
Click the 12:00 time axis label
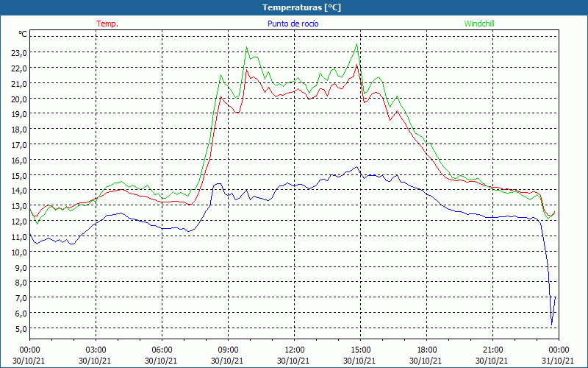295,350
